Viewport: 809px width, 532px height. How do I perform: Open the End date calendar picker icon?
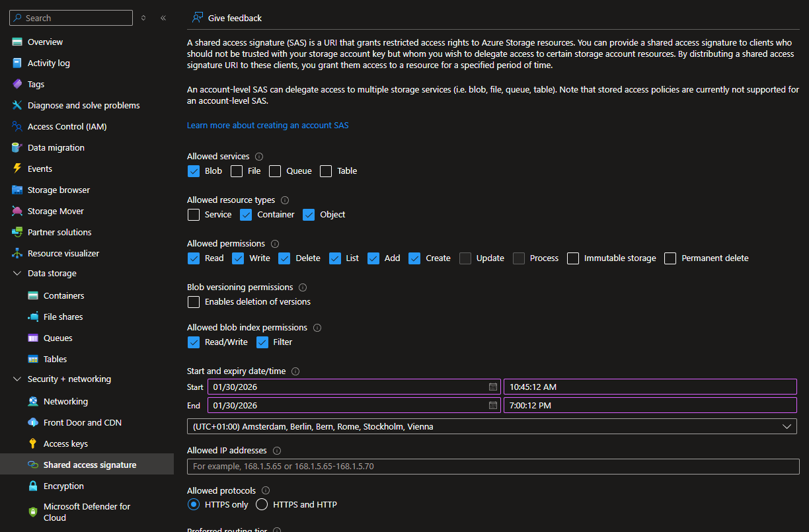(492, 405)
